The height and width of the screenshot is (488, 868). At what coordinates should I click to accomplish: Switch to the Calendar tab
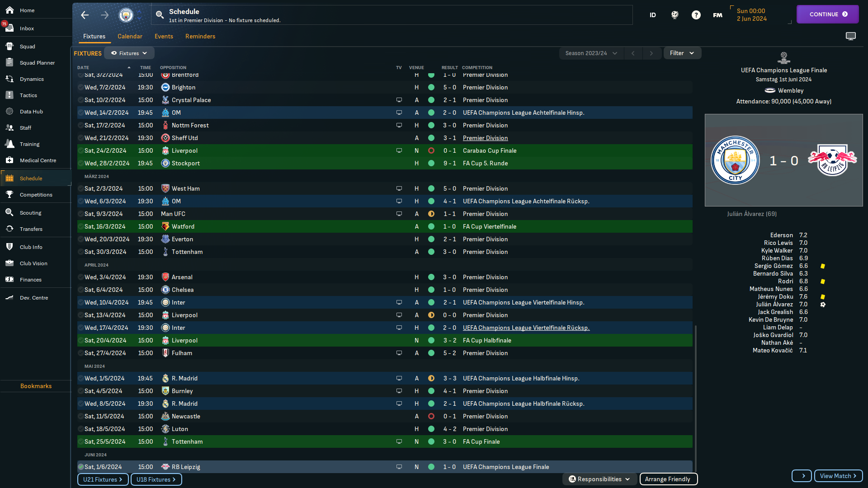click(x=130, y=36)
